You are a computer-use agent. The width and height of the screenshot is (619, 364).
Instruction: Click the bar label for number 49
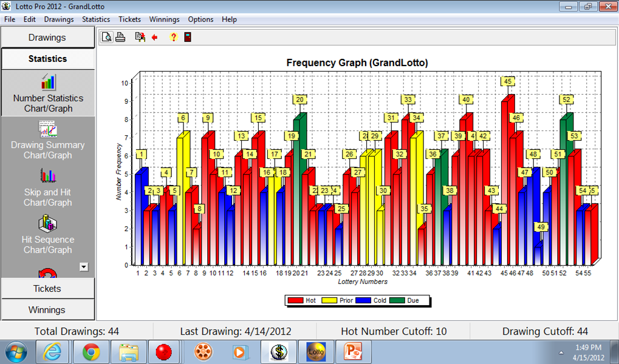coord(541,227)
